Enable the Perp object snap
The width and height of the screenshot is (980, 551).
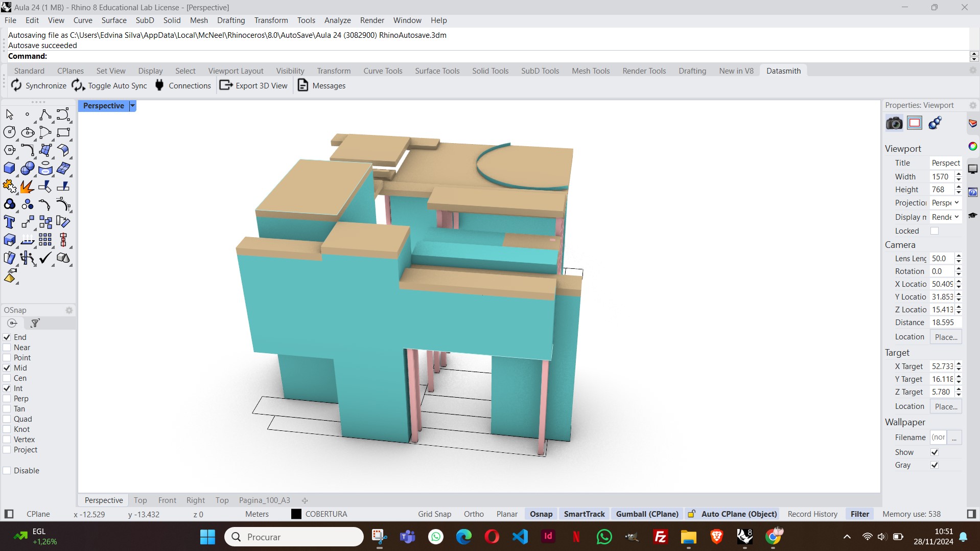[7, 399]
